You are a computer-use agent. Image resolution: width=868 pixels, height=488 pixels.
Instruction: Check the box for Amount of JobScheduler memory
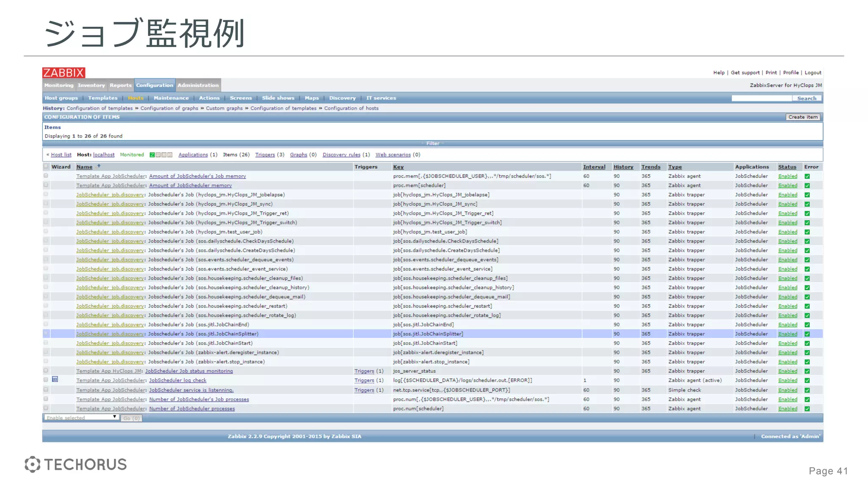click(46, 185)
